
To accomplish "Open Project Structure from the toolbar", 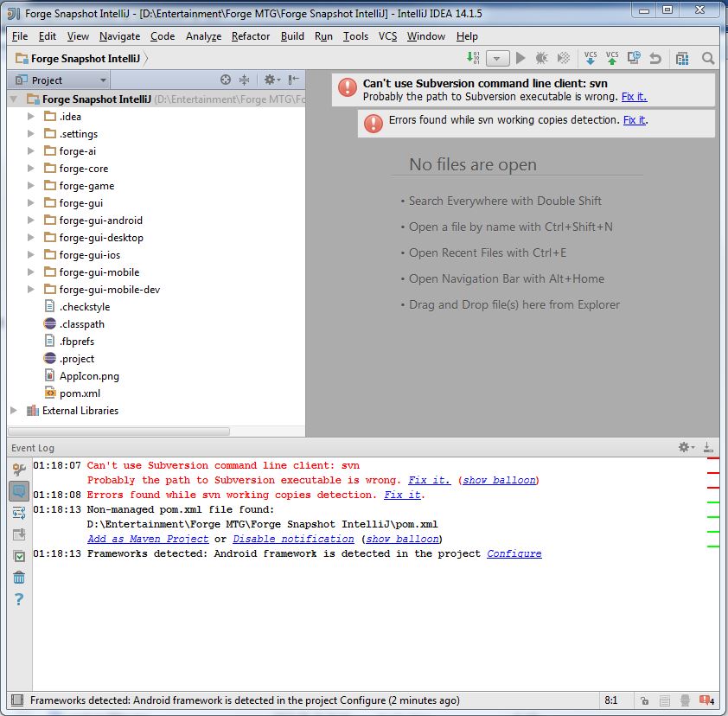I will pos(682,58).
